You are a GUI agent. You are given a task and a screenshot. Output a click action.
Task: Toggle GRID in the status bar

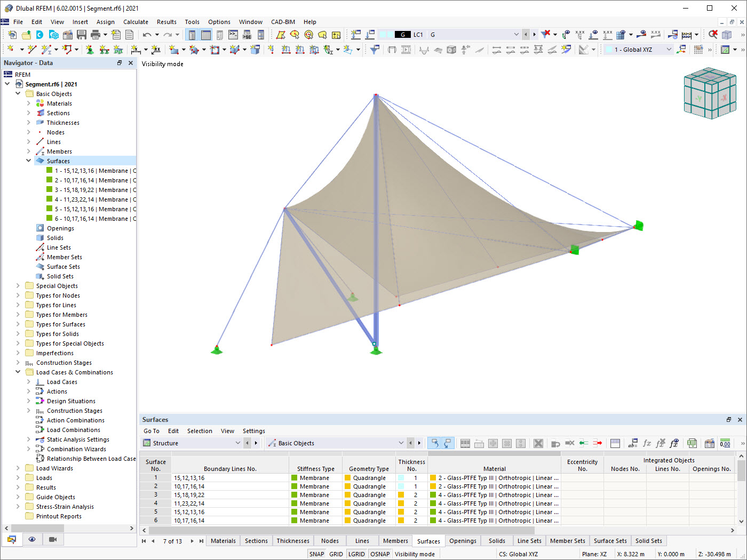pos(336,554)
